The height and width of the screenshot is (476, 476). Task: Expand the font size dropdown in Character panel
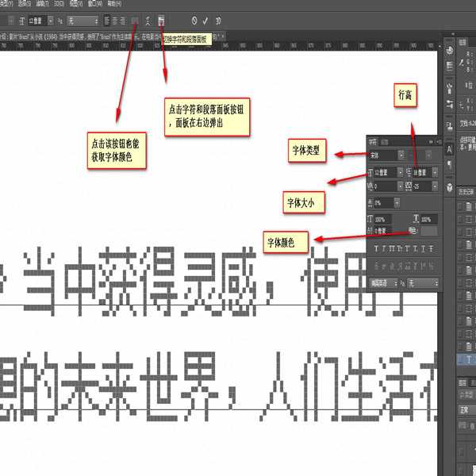click(x=401, y=172)
